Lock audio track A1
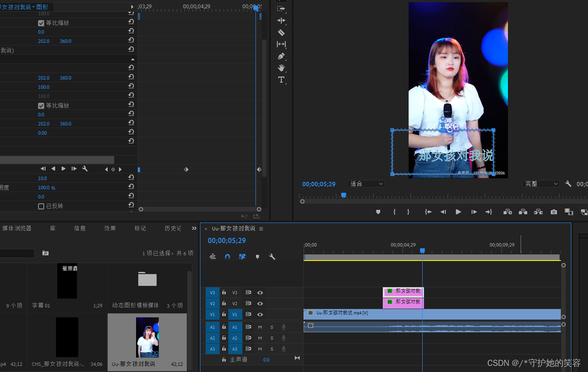This screenshot has height=372, width=588. [x=224, y=327]
